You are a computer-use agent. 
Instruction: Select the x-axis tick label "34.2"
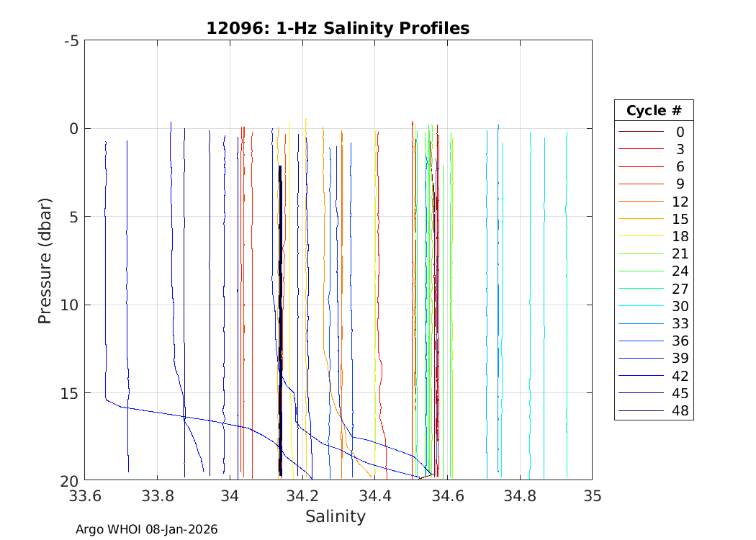(302, 496)
